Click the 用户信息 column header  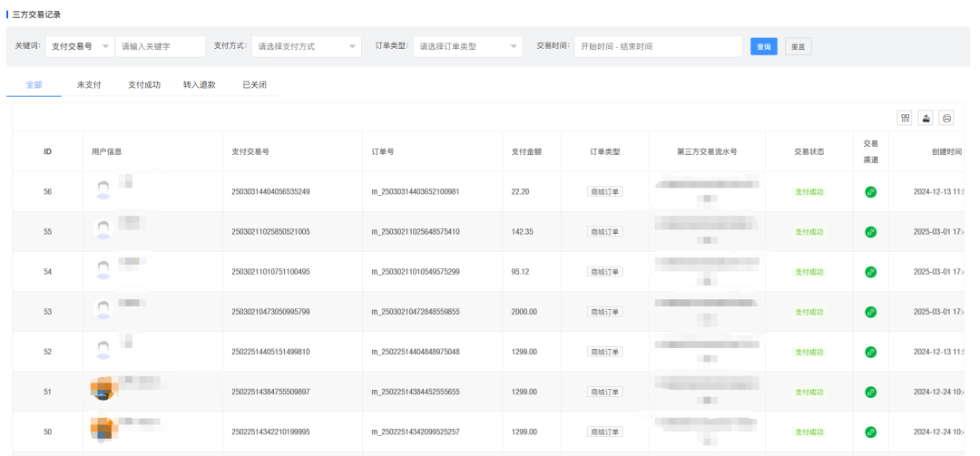point(106,151)
